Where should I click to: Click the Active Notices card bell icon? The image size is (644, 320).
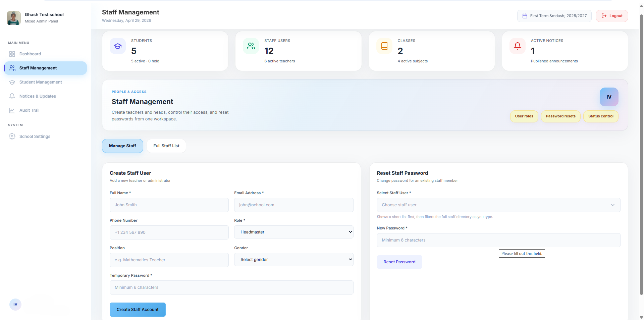[518, 46]
